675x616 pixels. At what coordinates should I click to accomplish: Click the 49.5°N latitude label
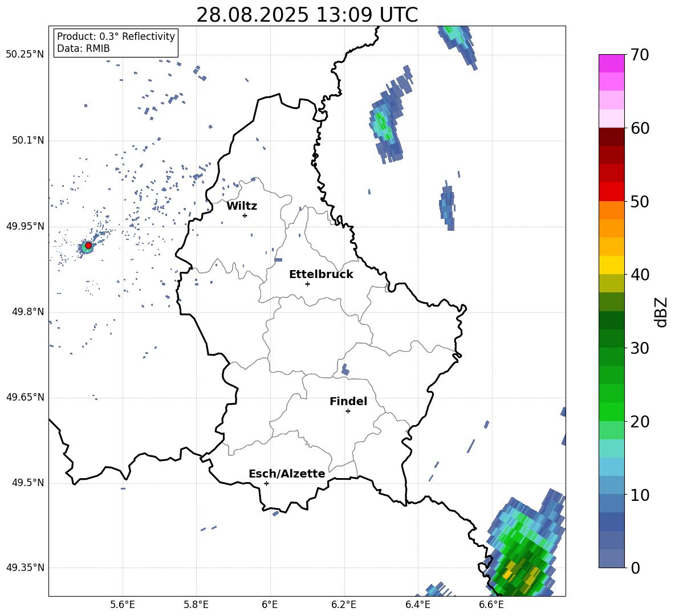28,483
